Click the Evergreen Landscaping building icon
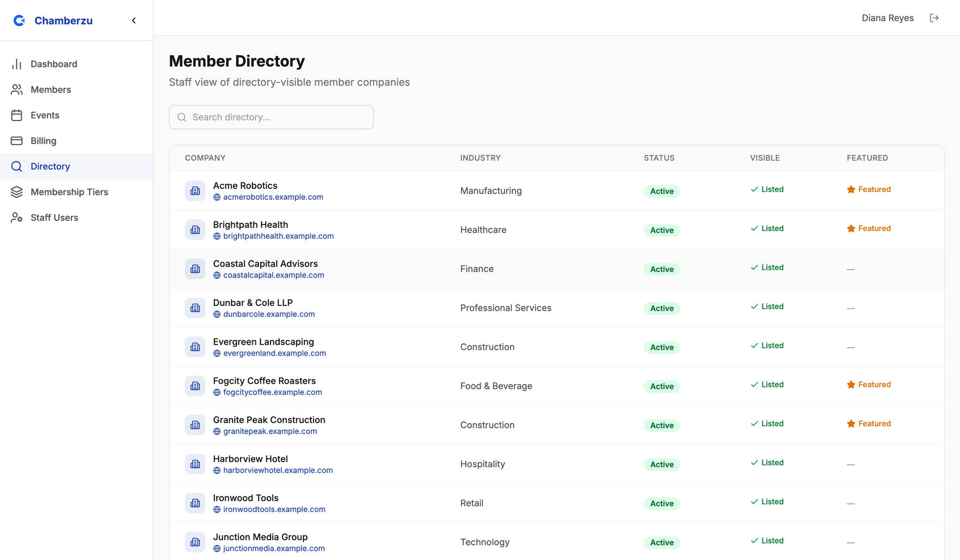960x560 pixels. [195, 347]
